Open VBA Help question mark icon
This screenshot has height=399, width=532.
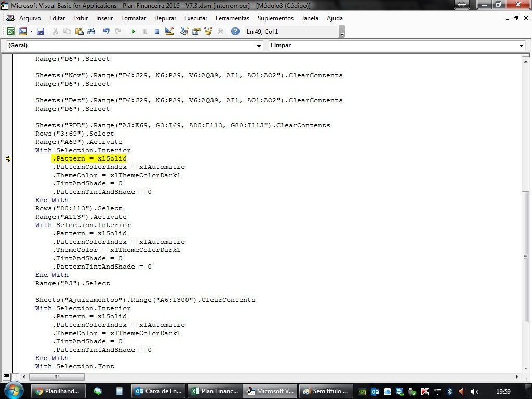(235, 31)
